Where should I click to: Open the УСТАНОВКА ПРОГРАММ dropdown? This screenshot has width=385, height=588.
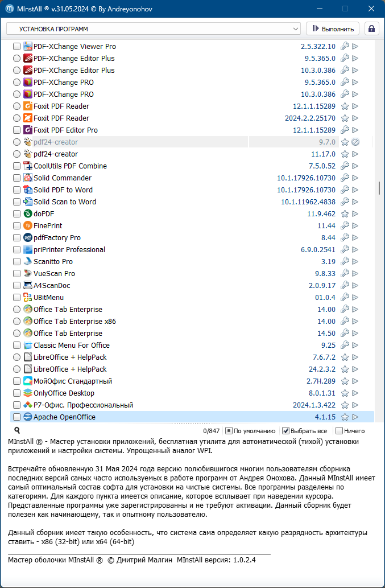(154, 29)
